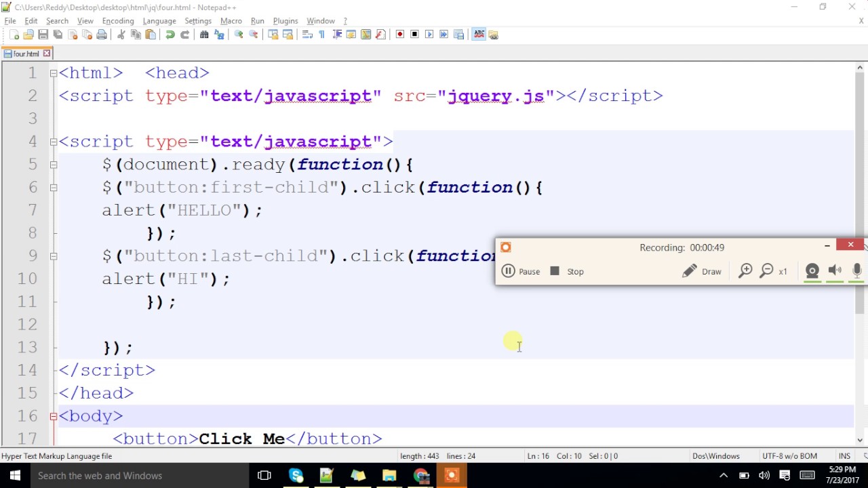Open the Language menu
Image resolution: width=868 pixels, height=488 pixels.
pos(159,21)
